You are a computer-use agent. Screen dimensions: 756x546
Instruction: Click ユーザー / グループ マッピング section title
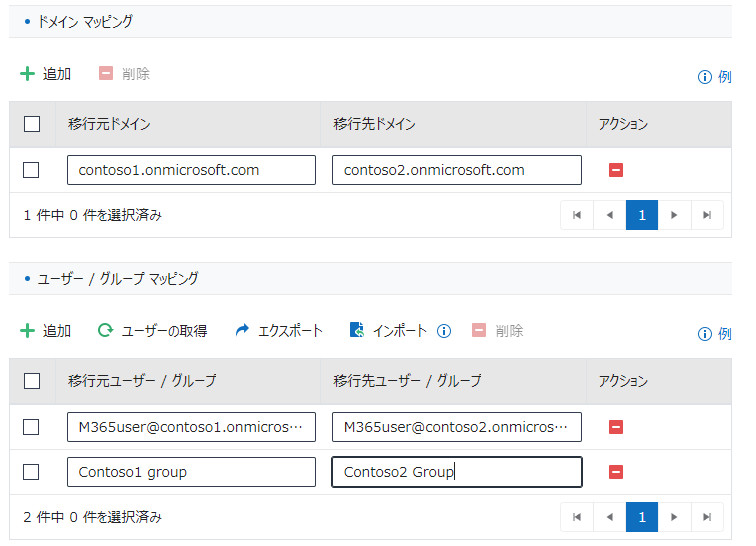pos(118,279)
